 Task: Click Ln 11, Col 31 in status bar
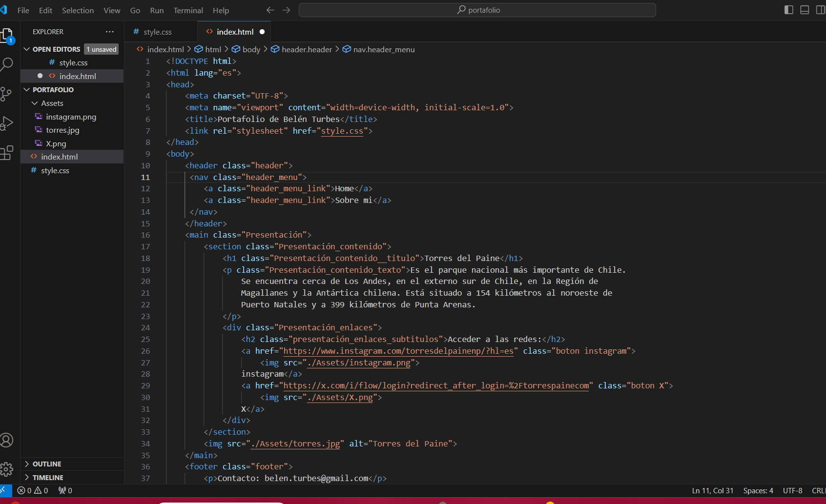tap(712, 490)
